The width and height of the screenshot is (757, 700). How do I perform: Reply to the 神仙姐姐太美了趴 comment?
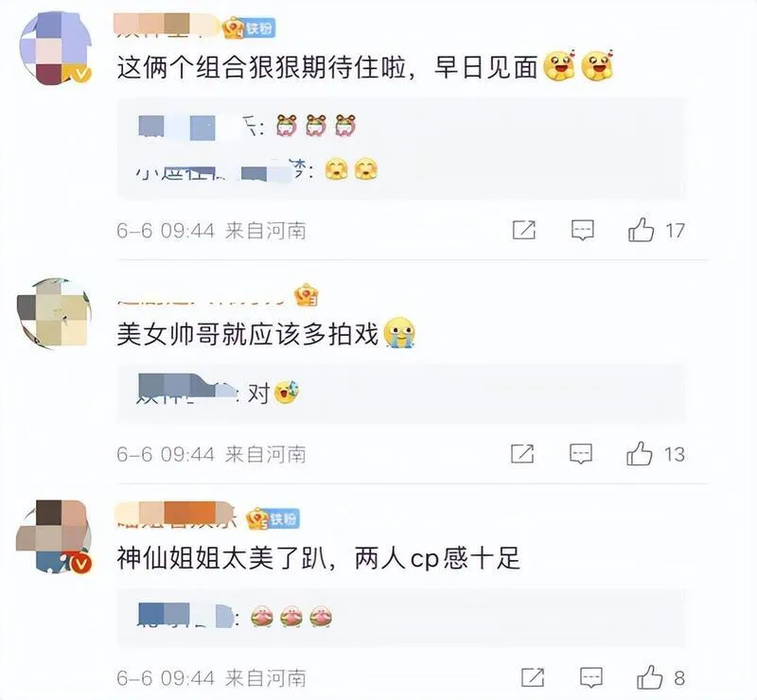590,678
